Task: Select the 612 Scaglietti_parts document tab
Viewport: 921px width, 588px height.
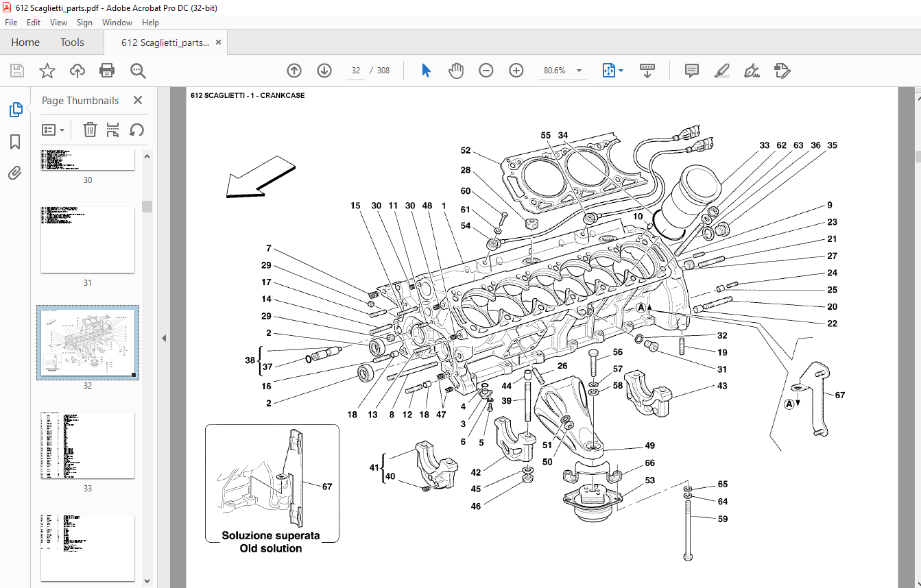Action: (165, 42)
